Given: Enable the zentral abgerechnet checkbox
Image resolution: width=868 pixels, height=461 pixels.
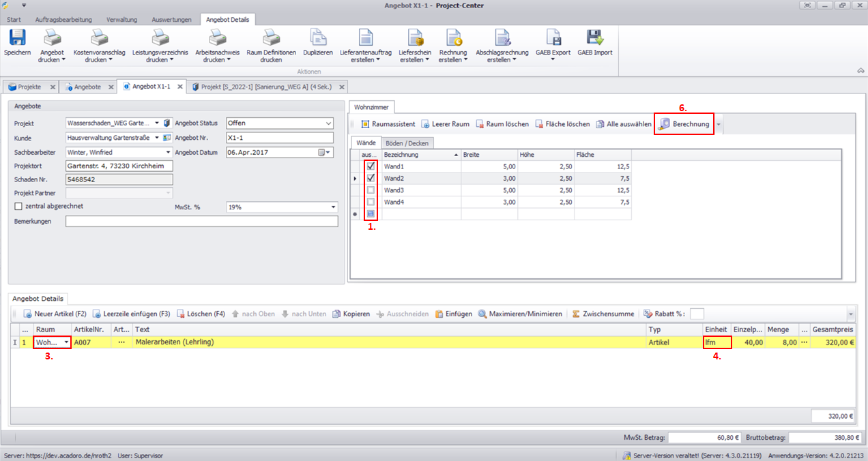Looking at the screenshot, I should coord(18,206).
